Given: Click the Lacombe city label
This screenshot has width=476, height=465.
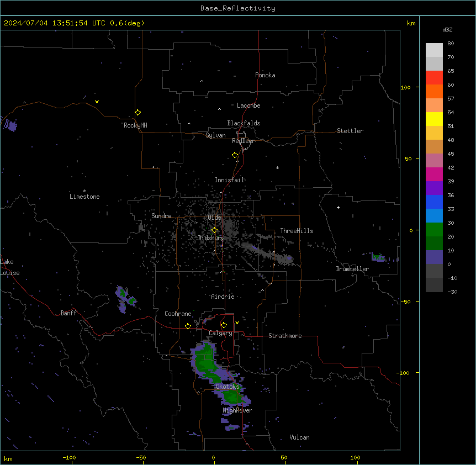Looking at the screenshot, I should 248,105.
